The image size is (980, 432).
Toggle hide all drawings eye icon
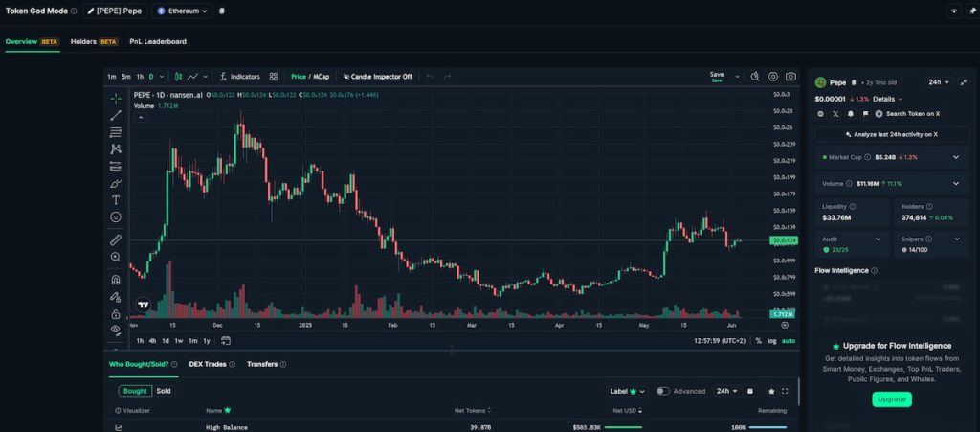coord(116,330)
